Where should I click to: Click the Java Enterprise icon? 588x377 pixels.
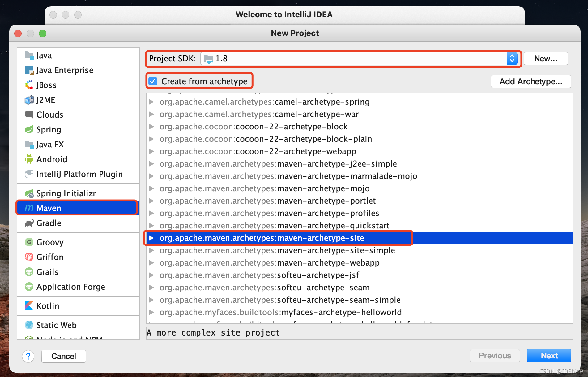click(29, 70)
